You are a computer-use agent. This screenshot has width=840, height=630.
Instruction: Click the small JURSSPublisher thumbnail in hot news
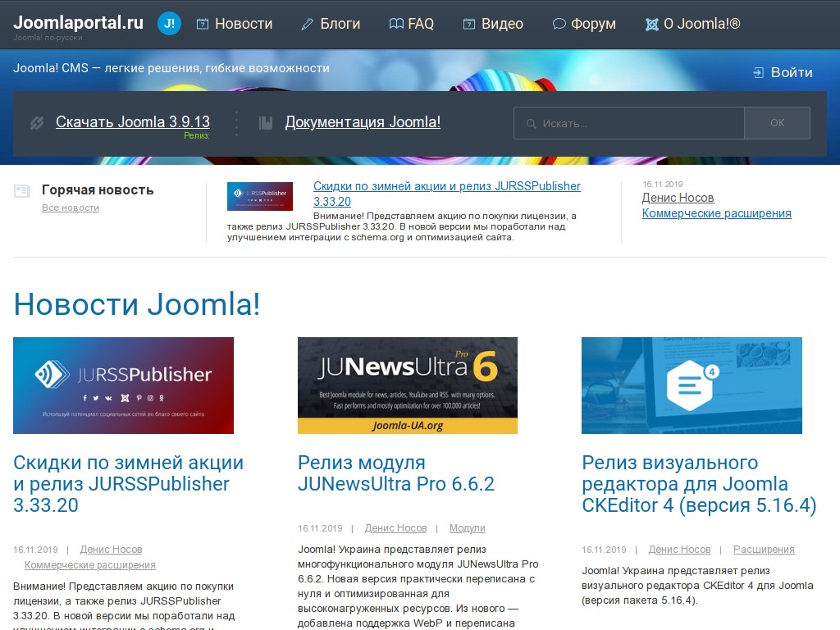click(x=260, y=197)
